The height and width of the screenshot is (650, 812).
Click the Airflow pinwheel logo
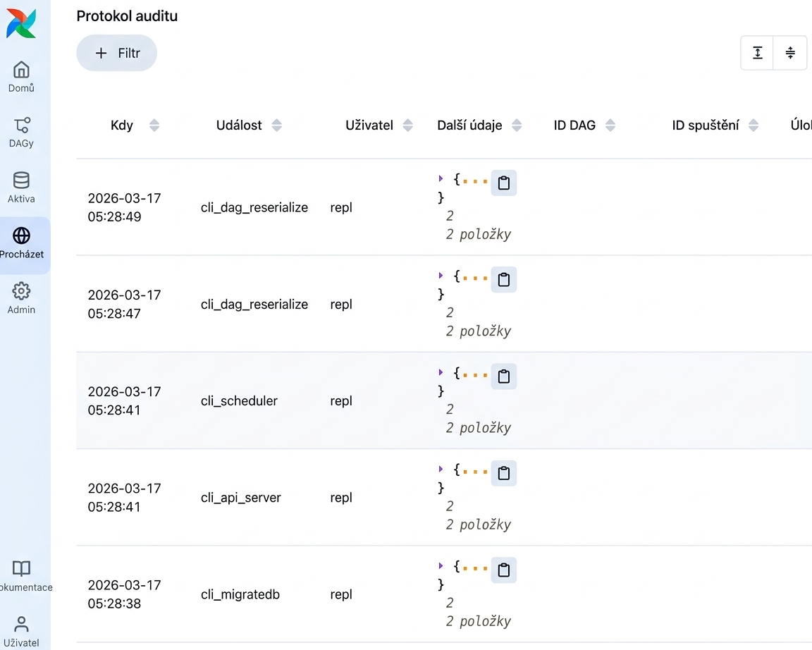tap(21, 23)
